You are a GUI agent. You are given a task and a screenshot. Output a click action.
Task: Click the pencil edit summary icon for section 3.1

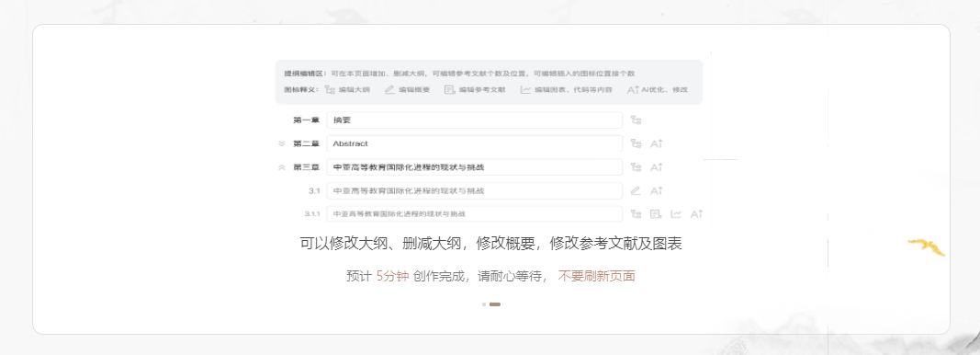coord(636,190)
